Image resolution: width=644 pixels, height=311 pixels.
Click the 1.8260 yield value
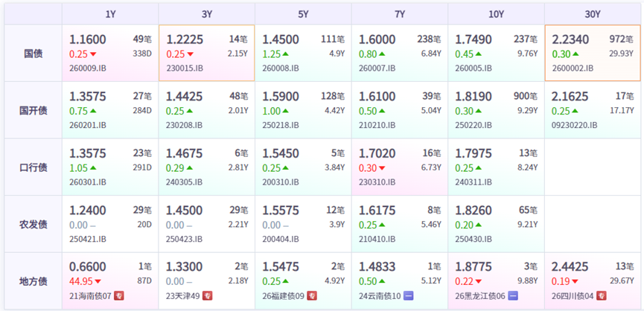[474, 211]
